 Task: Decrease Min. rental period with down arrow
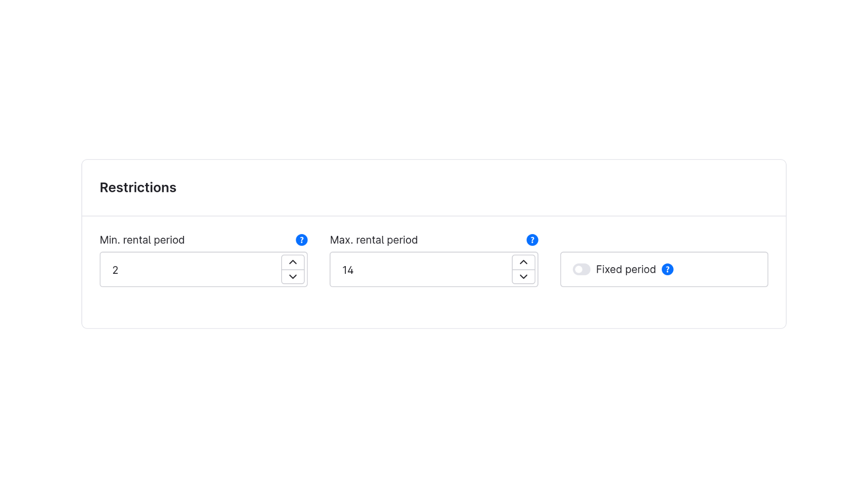click(x=293, y=277)
